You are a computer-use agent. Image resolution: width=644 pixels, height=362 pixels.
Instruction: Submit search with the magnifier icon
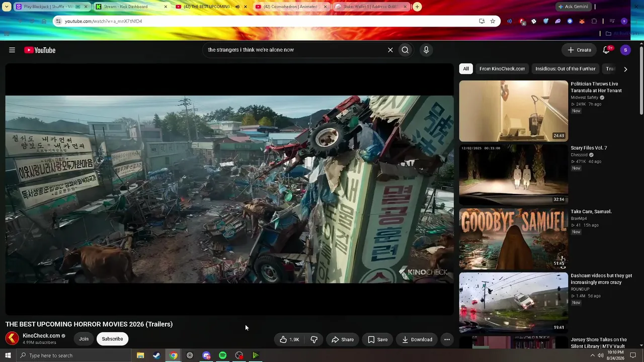pyautogui.click(x=405, y=50)
